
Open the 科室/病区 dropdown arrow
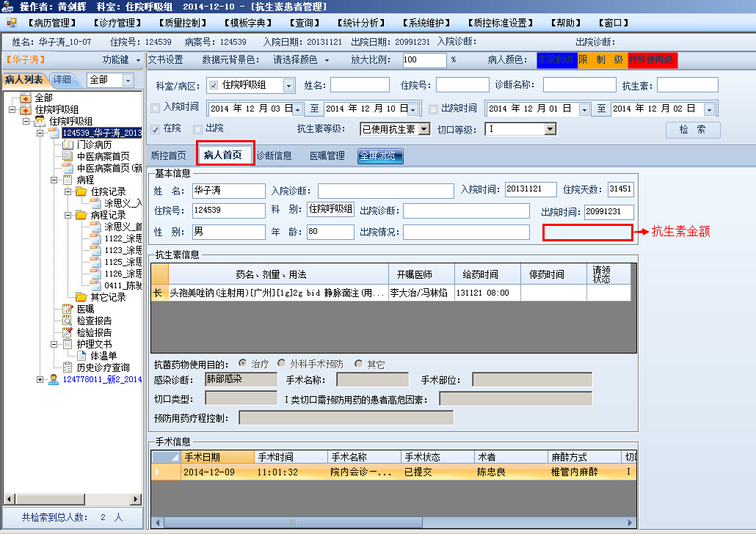coord(288,86)
